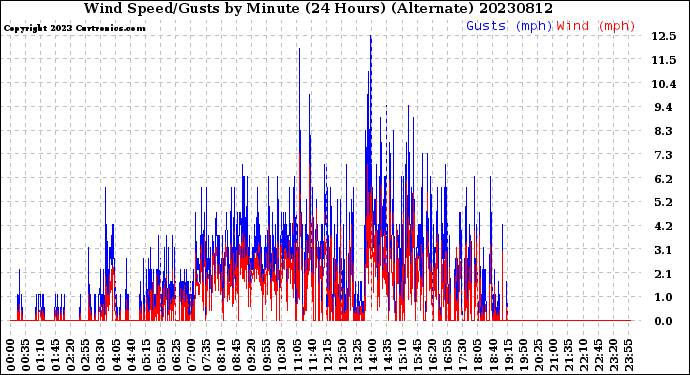This screenshot has width=690, height=375.
Task: Click the 11.5 y-axis value
Action: tap(664, 60)
